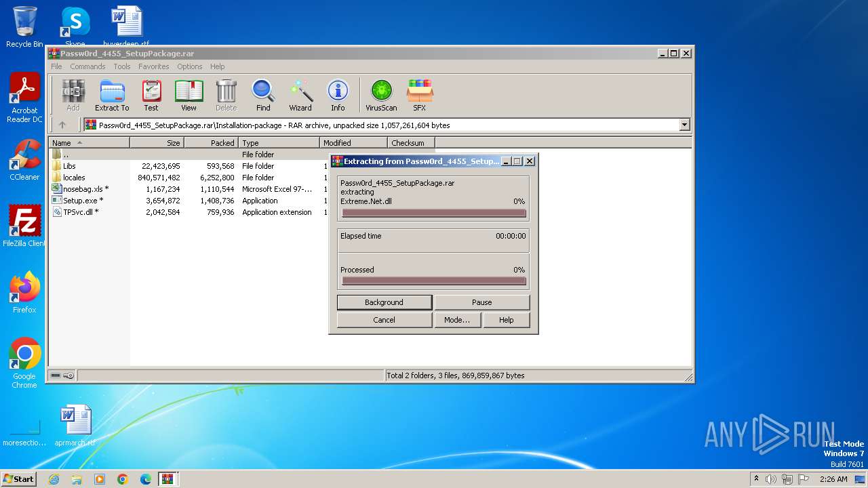This screenshot has height=488, width=868.
Task: Select the Google Chrome desktop icon
Action: click(24, 363)
